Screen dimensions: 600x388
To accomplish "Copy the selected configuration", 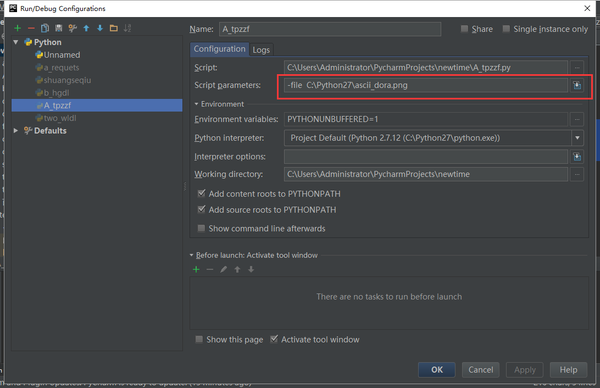I will click(x=45, y=28).
